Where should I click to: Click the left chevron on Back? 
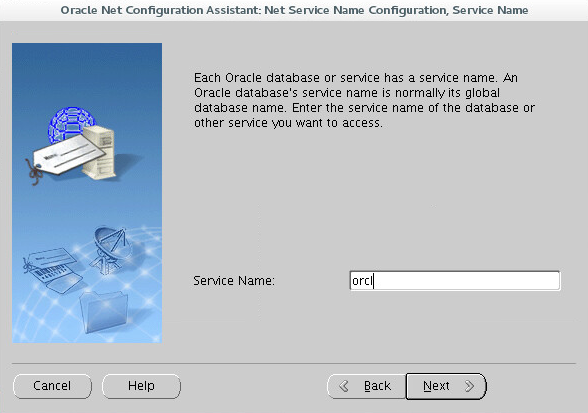(344, 386)
